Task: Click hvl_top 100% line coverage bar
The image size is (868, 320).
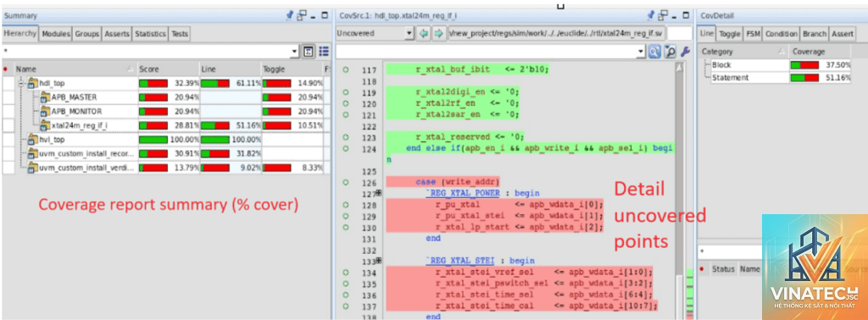Action: pos(214,140)
